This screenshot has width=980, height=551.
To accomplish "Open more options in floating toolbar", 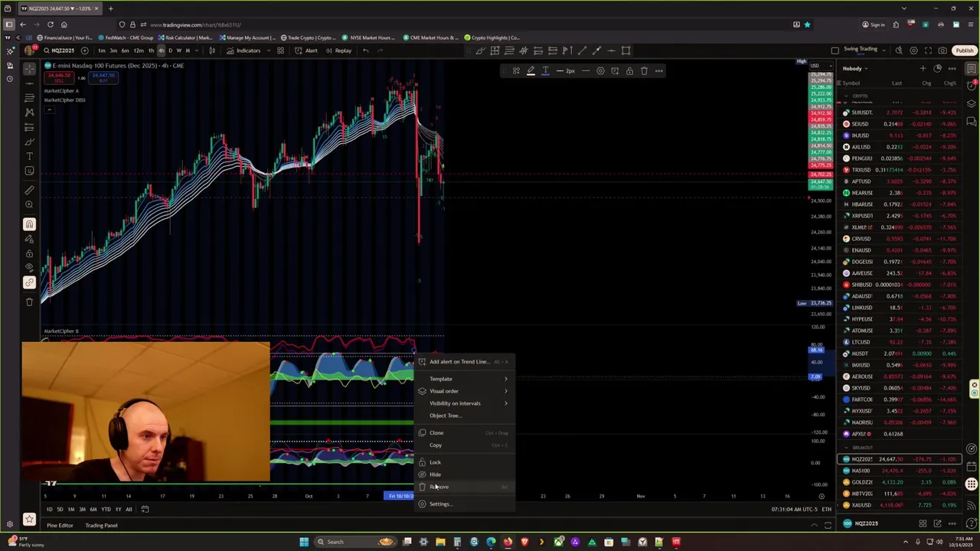I will (x=658, y=71).
